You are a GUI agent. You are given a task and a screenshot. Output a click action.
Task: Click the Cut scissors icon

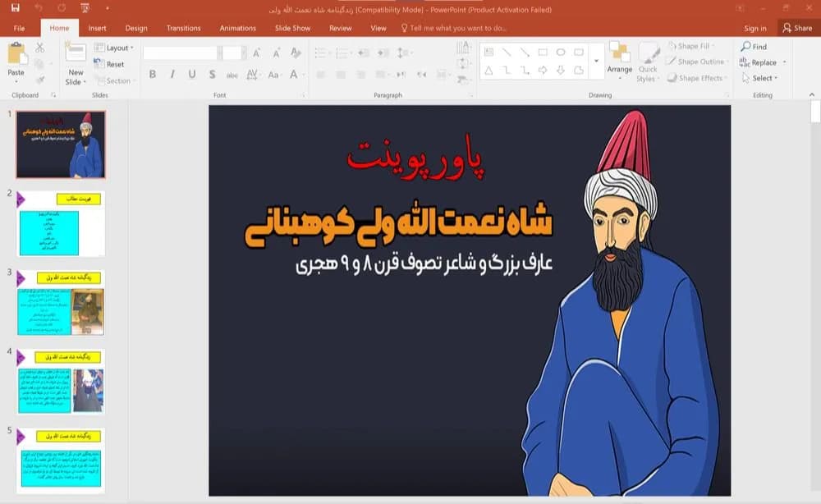(39, 48)
